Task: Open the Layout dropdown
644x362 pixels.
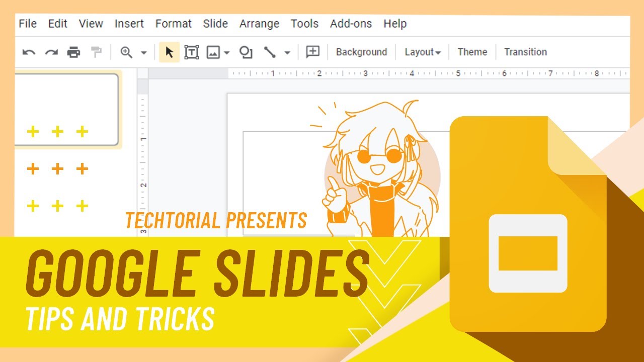Action: tap(423, 52)
